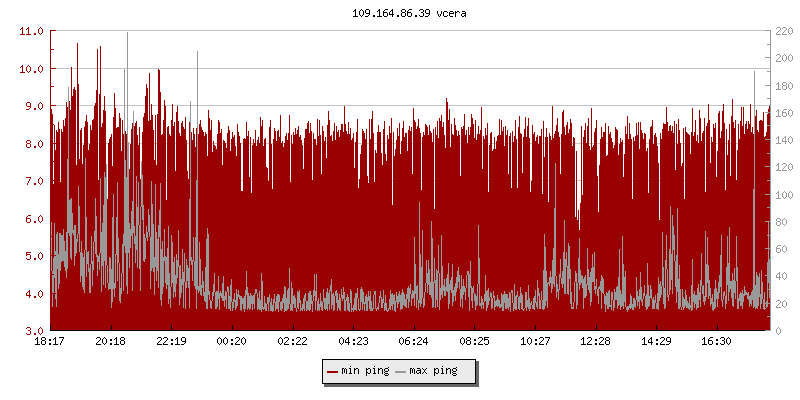Image resolution: width=800 pixels, height=400 pixels.
Task: Click the 11.0 left axis value
Action: 31,31
